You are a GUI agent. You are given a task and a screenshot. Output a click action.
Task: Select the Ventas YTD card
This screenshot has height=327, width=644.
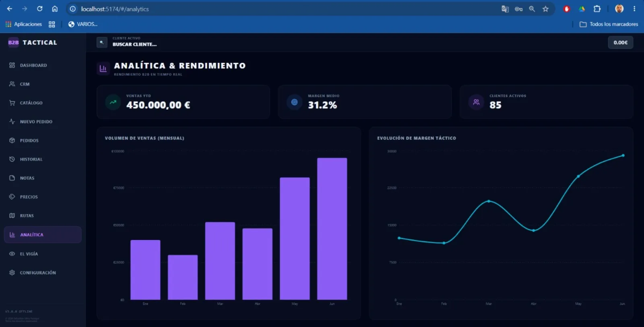coord(183,102)
